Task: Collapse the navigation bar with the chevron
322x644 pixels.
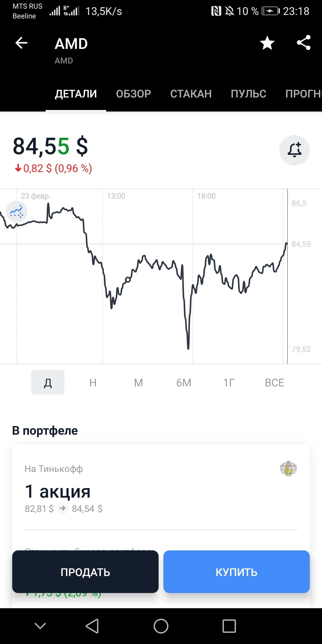Action: tap(40, 626)
